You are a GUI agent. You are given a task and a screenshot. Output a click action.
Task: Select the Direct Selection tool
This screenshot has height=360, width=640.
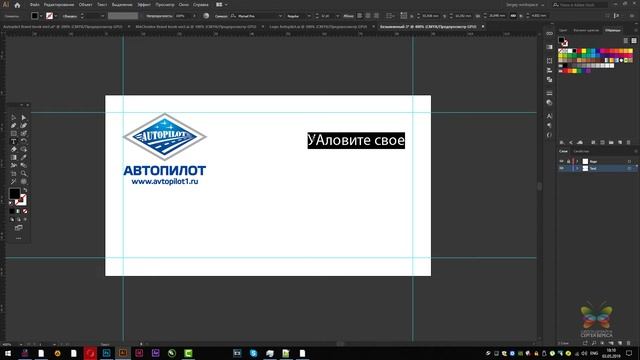pyautogui.click(x=24, y=118)
